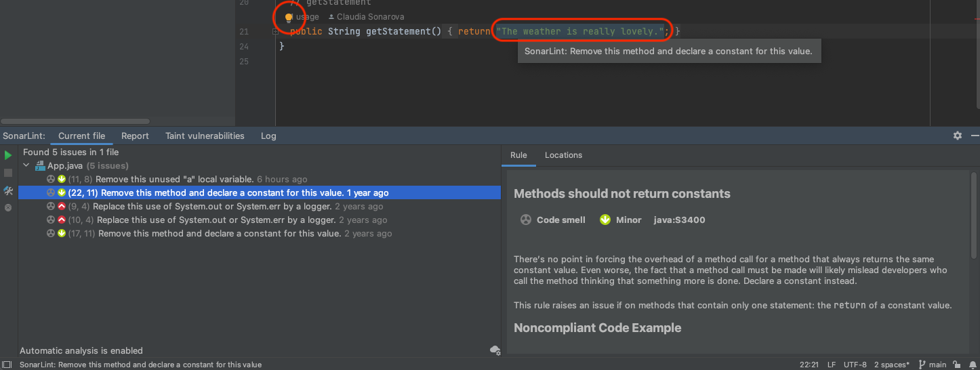
Task: Open the 2 spaces* indent settings
Action: pyautogui.click(x=892, y=365)
